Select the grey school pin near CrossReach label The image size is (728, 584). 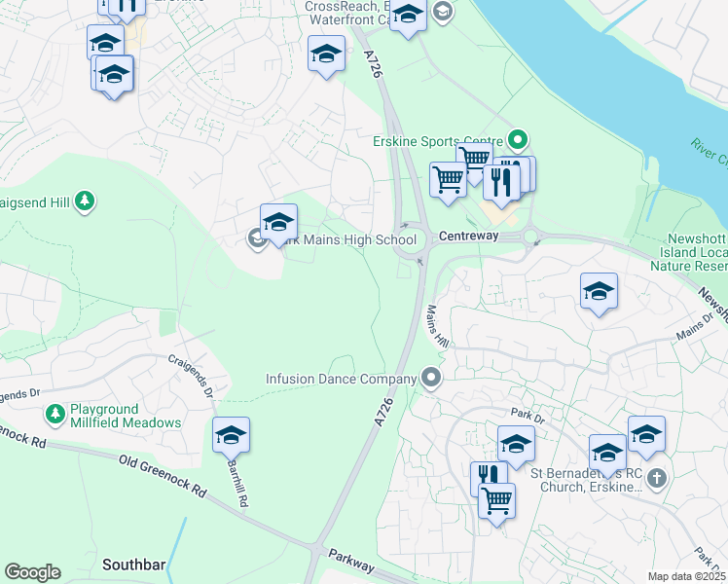(x=443, y=12)
